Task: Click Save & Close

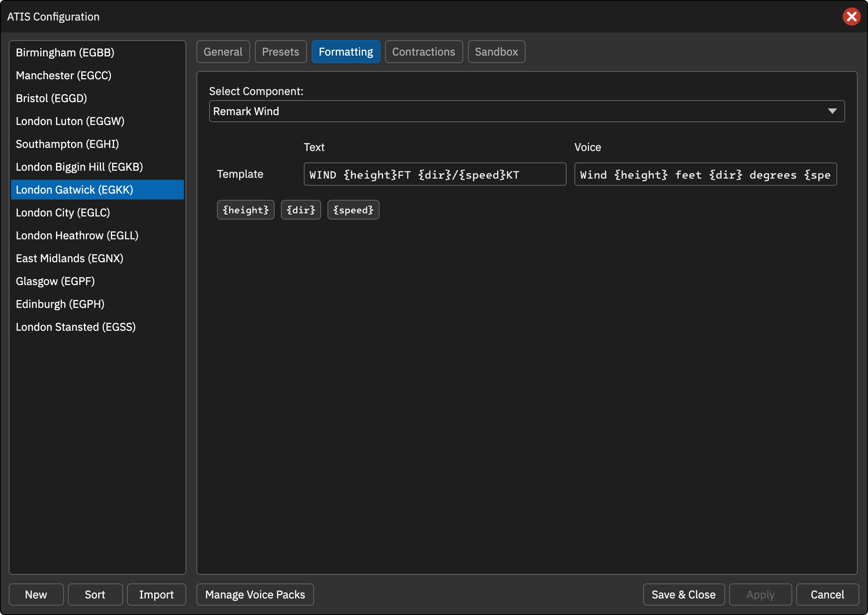Action: point(684,594)
